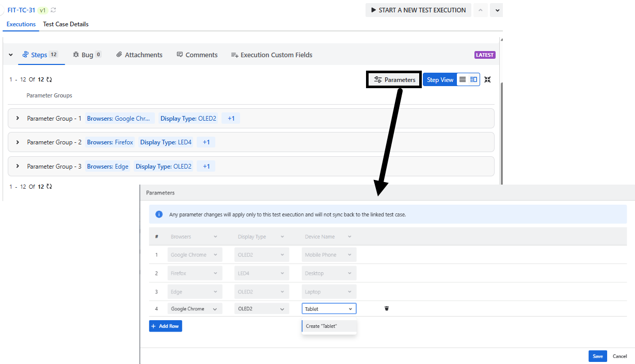Switch Step View to side-by-side layout
Viewport: 635px width, 364px height.
(474, 79)
